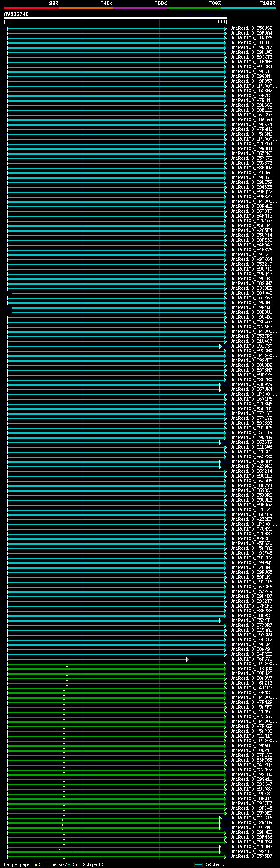Select hit label UniRef100_B7ZXA9
This screenshot has width=280, height=868.
pyautogui.click(x=251, y=717)
